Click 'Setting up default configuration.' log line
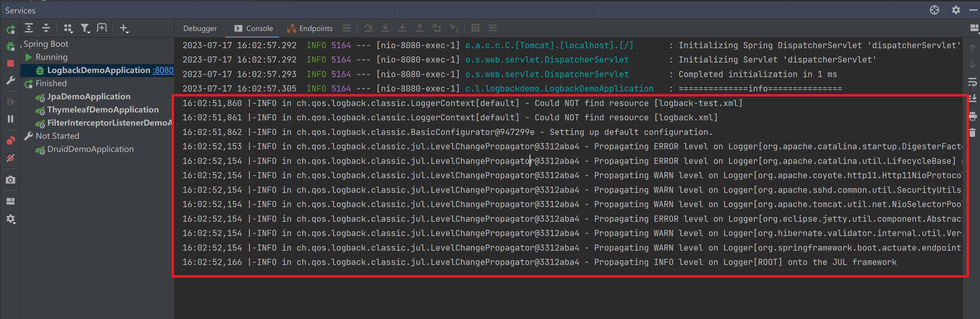This screenshot has height=319, width=980. (447, 132)
